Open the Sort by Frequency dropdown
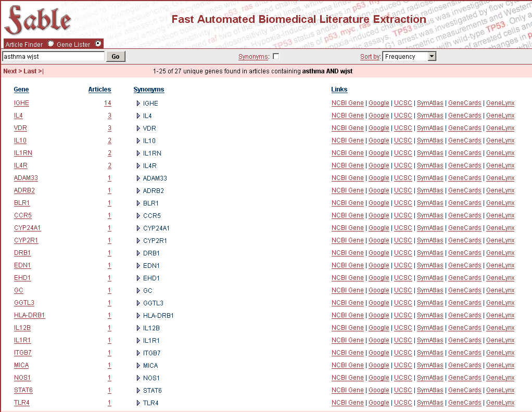This screenshot has width=532, height=412. (x=409, y=57)
